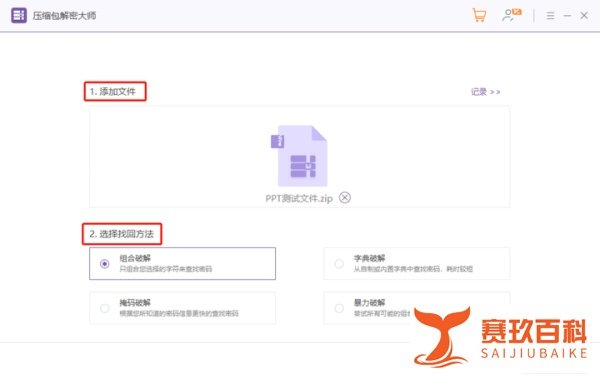Select the 组合破解 radio option
Viewport: 600px width, 383px height.
[x=104, y=264]
